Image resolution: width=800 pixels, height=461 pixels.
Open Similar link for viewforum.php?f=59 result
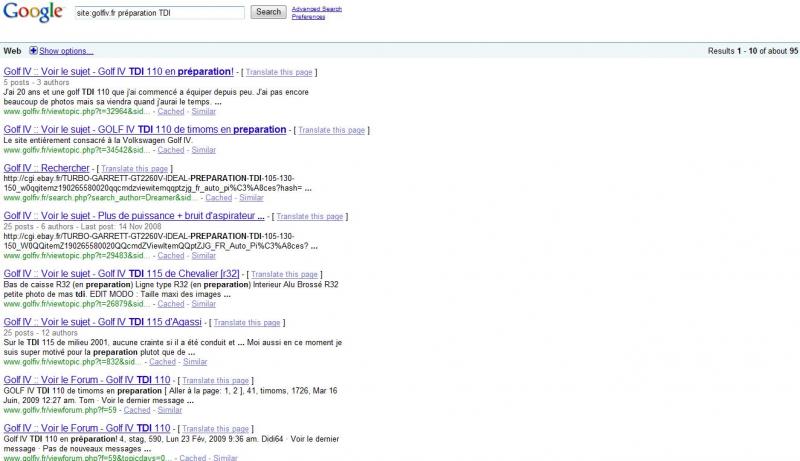point(170,409)
